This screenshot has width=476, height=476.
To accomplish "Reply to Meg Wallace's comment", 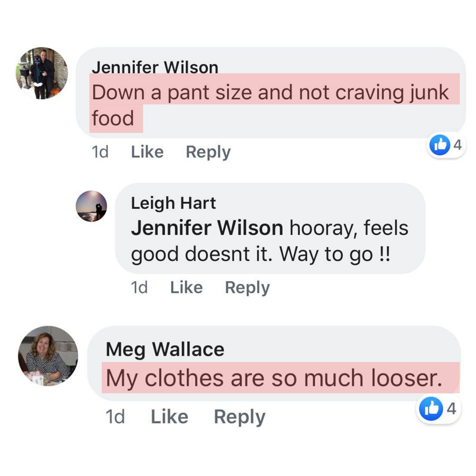I will click(239, 417).
